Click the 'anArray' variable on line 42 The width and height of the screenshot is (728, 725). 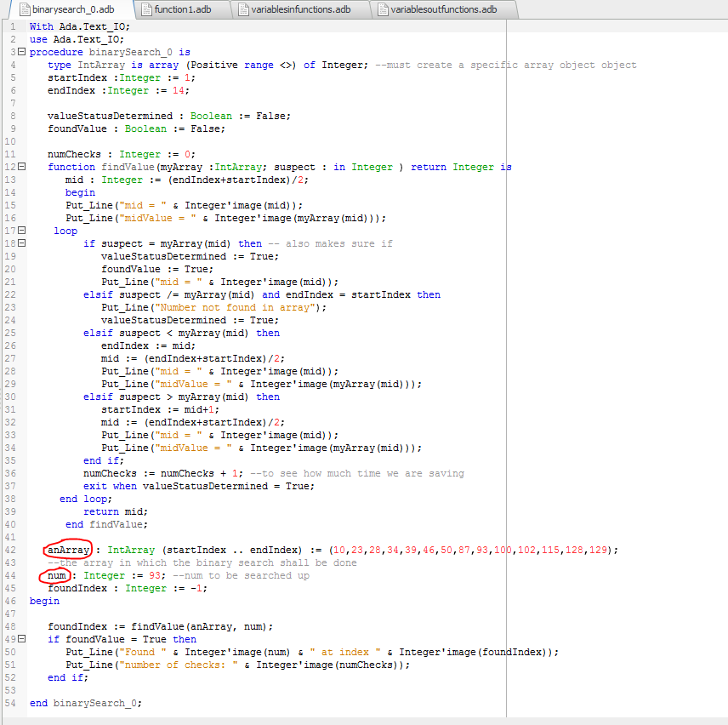68,550
